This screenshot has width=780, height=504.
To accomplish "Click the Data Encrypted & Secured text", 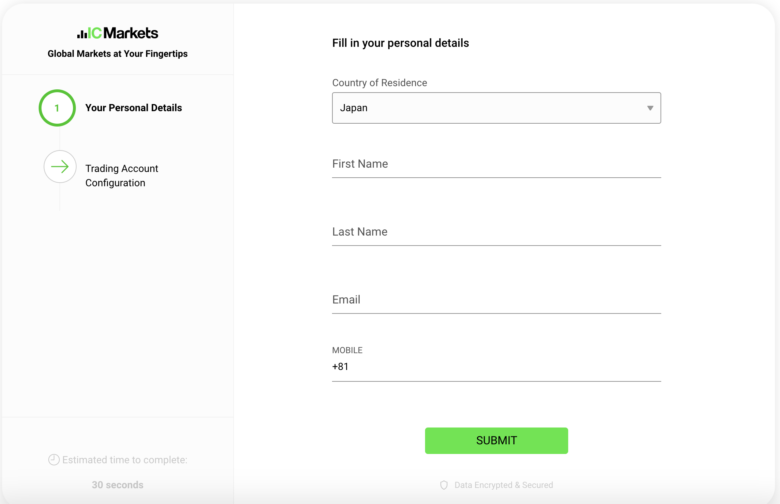I will [503, 485].
